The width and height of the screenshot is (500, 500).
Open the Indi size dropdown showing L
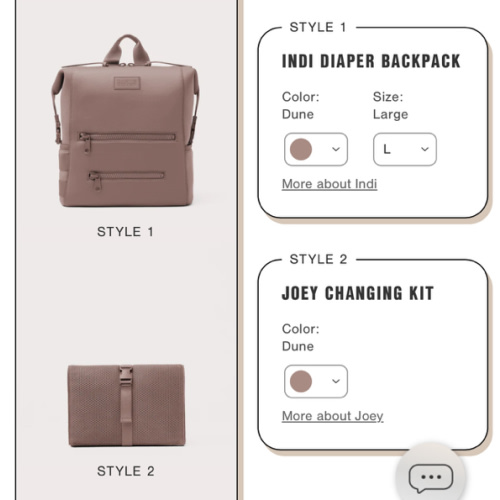(x=405, y=149)
